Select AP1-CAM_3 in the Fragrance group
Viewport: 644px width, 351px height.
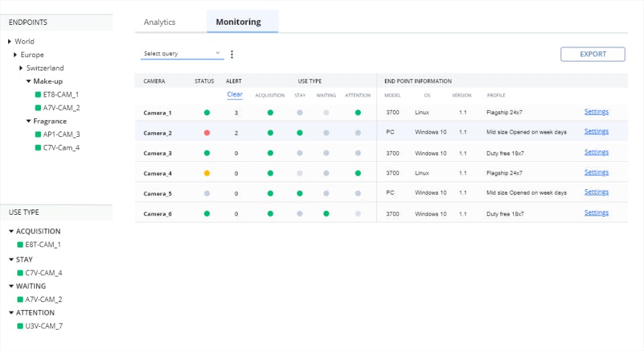coord(61,134)
